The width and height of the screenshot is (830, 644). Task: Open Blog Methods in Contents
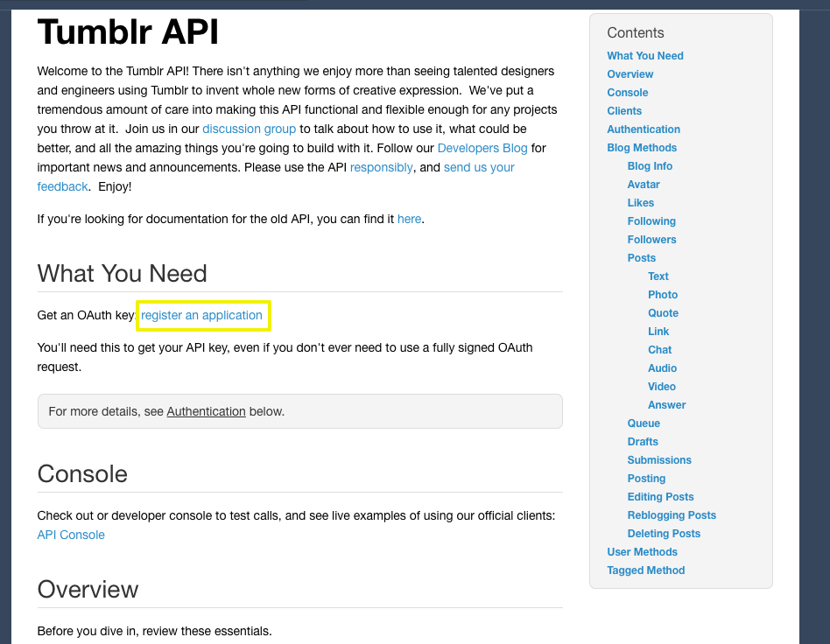[x=642, y=148]
